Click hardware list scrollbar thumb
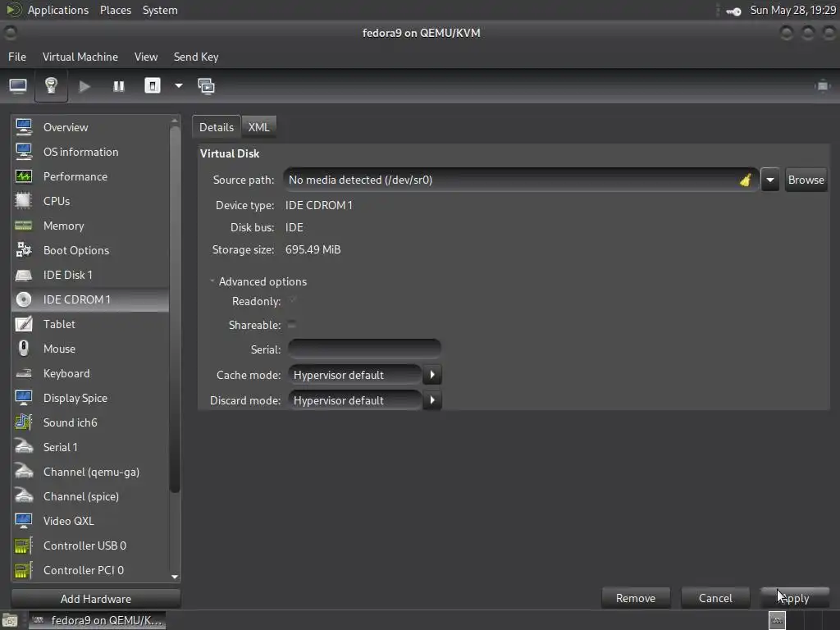Image resolution: width=840 pixels, height=630 pixels. click(x=174, y=309)
